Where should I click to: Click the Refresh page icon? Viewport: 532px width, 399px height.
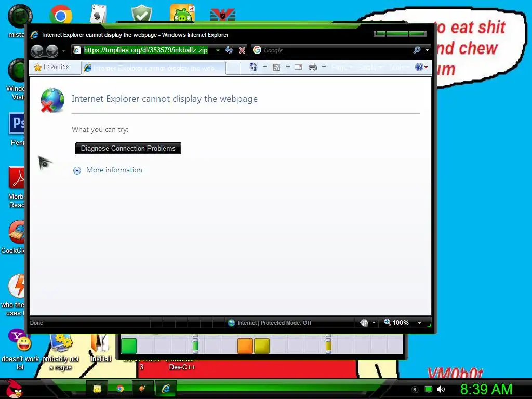[229, 50]
